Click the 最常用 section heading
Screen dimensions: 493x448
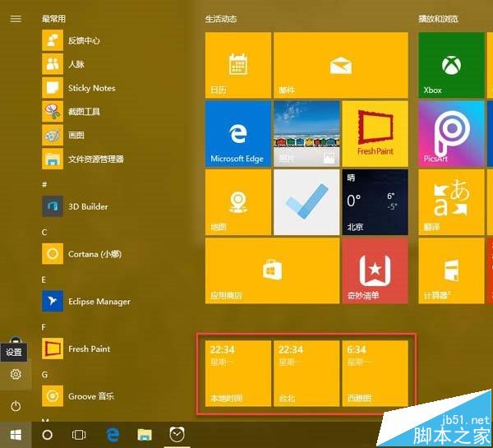point(53,19)
